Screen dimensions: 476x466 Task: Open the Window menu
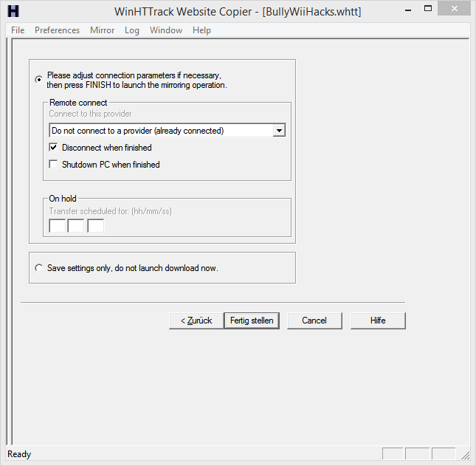(x=166, y=30)
